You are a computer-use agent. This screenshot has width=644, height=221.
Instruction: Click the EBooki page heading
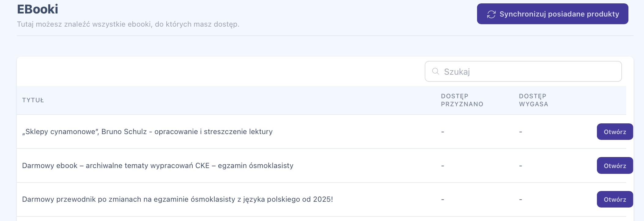point(38,9)
